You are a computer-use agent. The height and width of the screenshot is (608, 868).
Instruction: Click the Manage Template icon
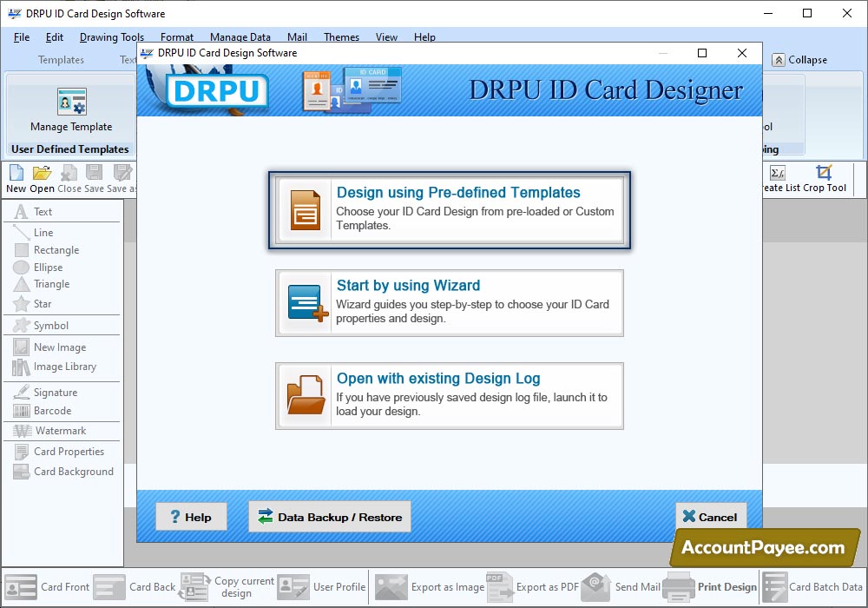click(x=71, y=109)
